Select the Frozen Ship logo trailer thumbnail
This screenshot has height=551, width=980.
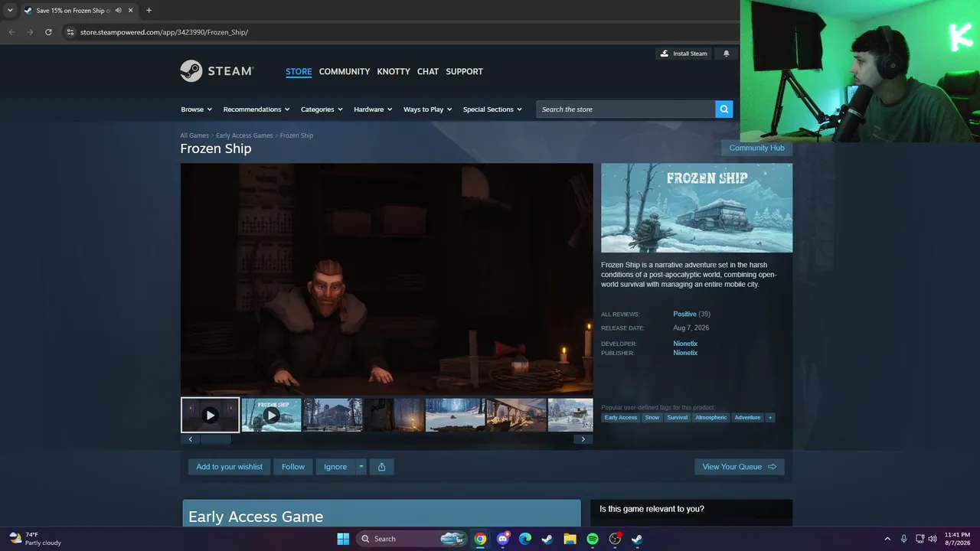coord(272,415)
